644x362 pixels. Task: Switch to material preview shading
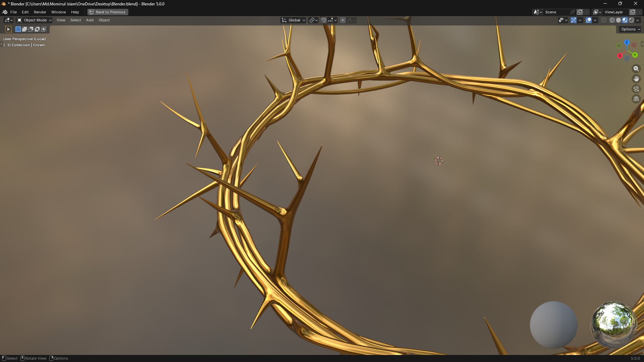pyautogui.click(x=625, y=20)
